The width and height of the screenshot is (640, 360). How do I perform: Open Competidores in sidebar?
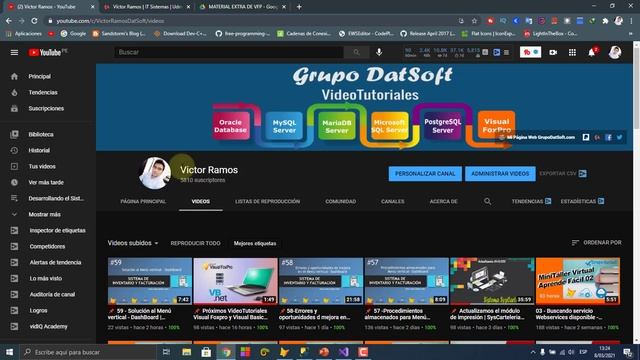pos(48,246)
